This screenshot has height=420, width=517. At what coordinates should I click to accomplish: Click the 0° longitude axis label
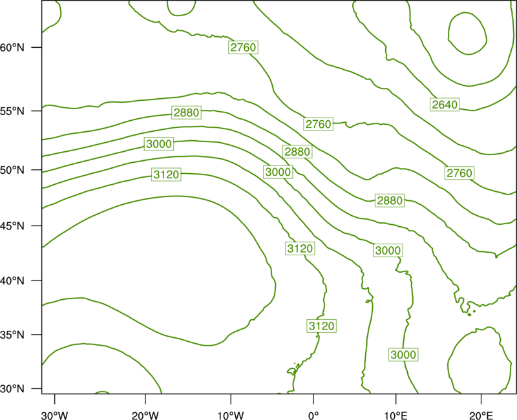[313, 415]
